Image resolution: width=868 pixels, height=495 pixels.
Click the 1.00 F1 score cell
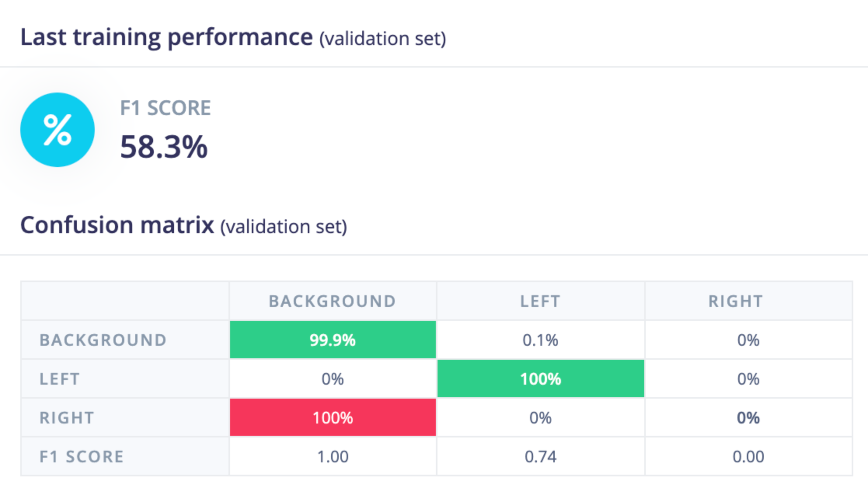point(333,457)
